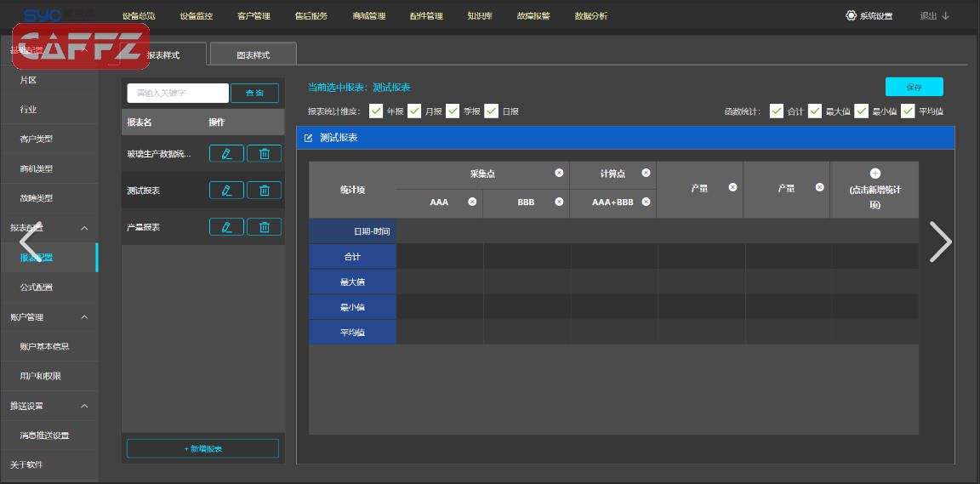Collapse the 账户管理 sidebar group
Viewport: 980px width, 484px height.
[x=84, y=317]
